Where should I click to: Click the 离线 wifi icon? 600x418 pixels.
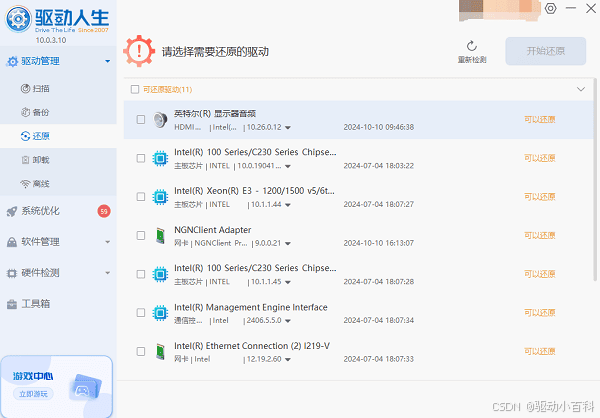click(25, 184)
